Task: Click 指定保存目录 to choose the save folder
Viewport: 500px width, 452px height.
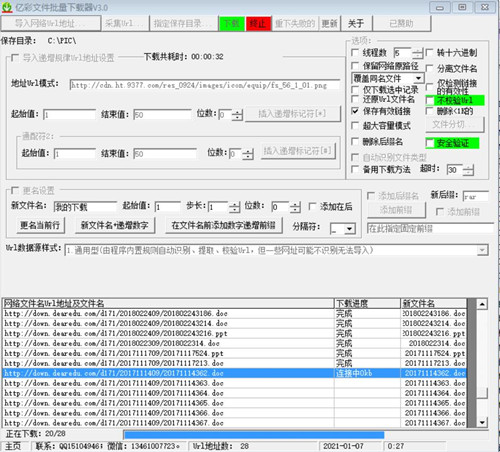Action: click(x=184, y=24)
